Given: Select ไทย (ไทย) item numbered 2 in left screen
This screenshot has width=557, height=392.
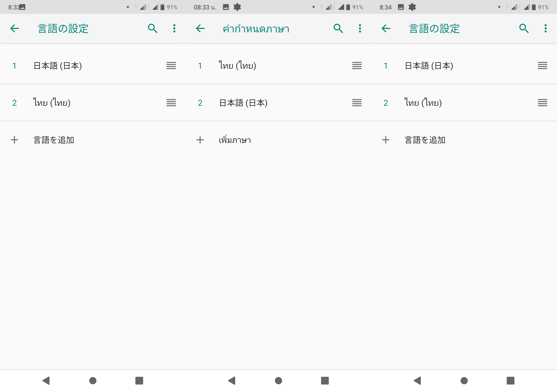Looking at the screenshot, I should [52, 103].
